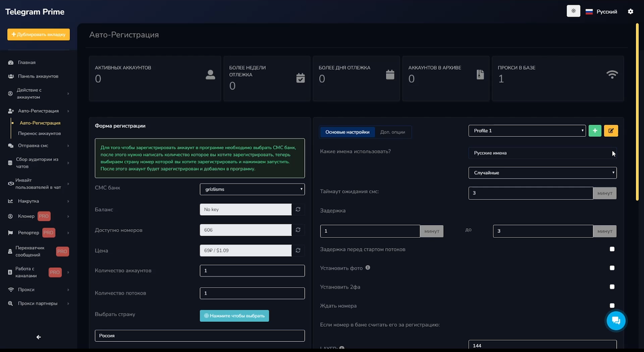
Task: Refresh the Баланс value
Action: [x=298, y=209]
